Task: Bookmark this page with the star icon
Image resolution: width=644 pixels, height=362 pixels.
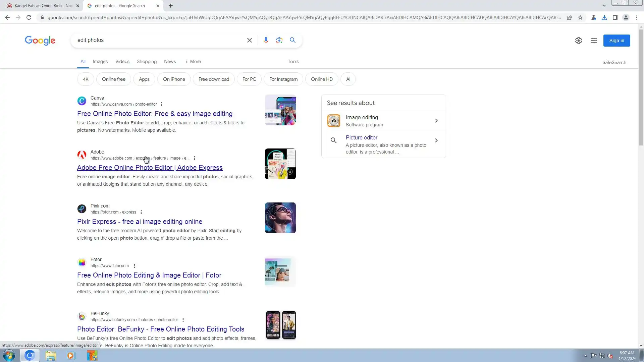Action: [x=580, y=17]
